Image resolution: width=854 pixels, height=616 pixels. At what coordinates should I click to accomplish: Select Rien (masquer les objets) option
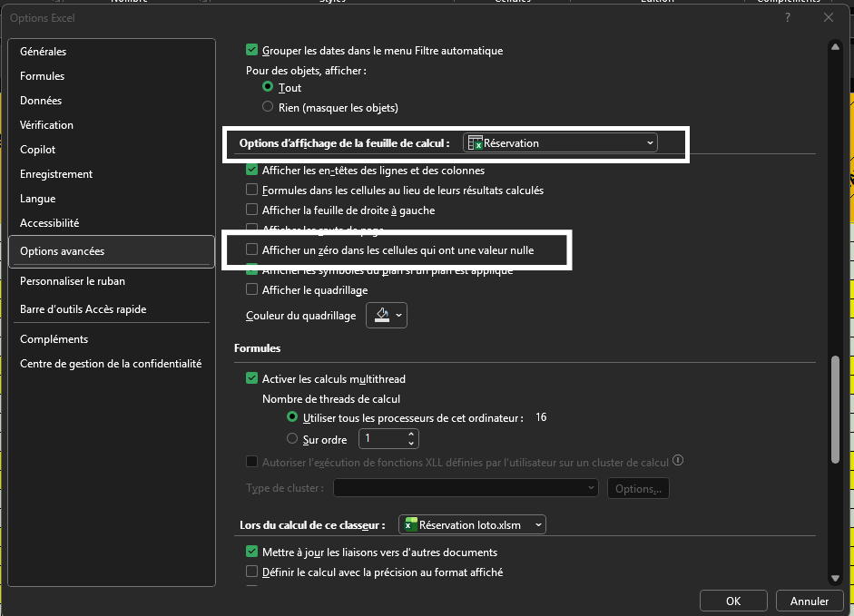pyautogui.click(x=268, y=107)
